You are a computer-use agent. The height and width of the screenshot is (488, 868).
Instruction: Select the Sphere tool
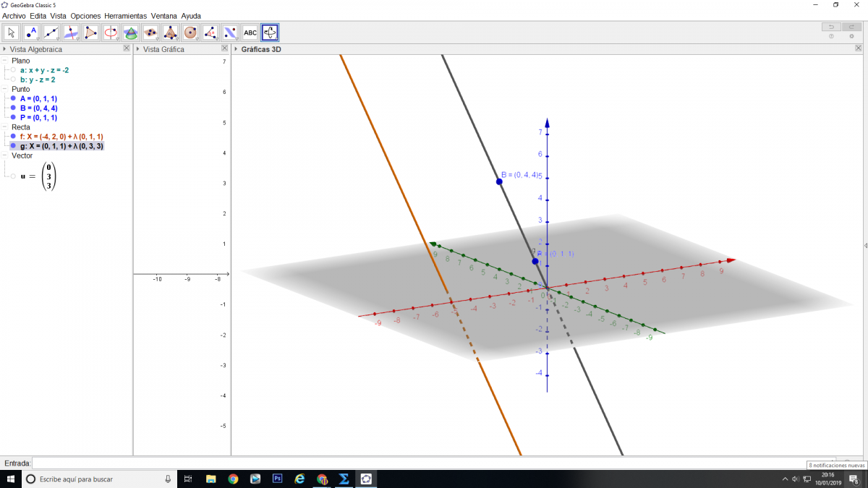tap(190, 33)
